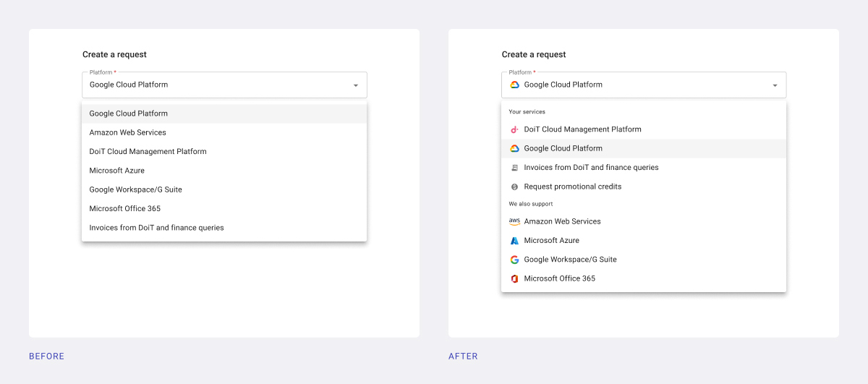Viewport: 868px width, 384px height.
Task: Select Google Cloud Platform in Before list
Action: (224, 114)
